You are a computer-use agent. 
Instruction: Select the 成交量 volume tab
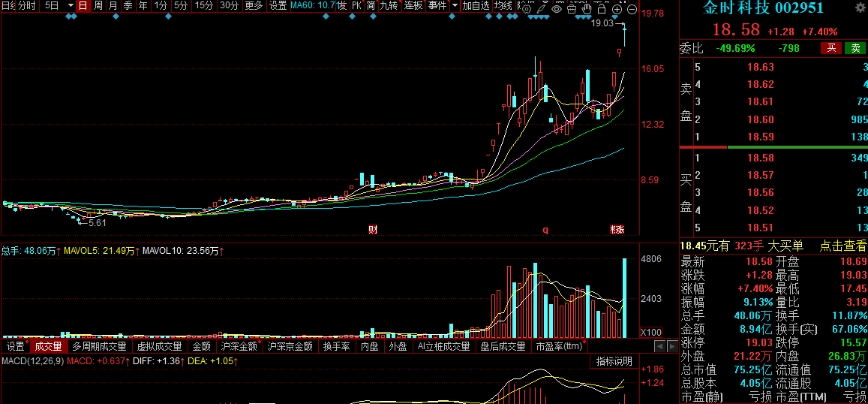coord(49,347)
